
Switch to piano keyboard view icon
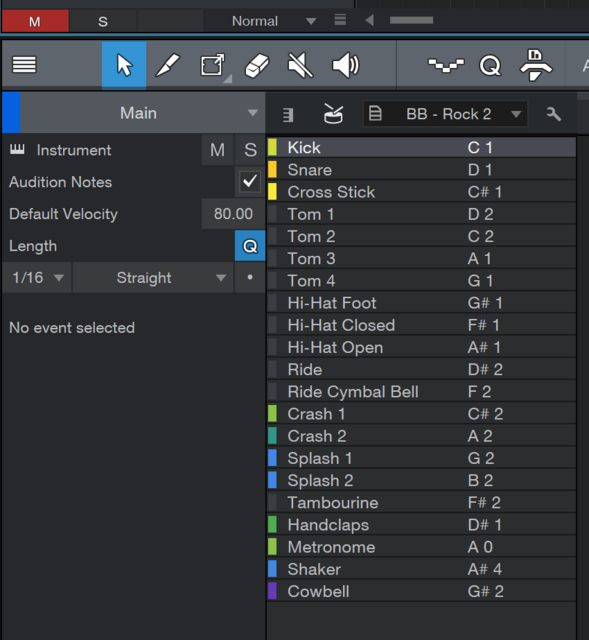point(288,115)
